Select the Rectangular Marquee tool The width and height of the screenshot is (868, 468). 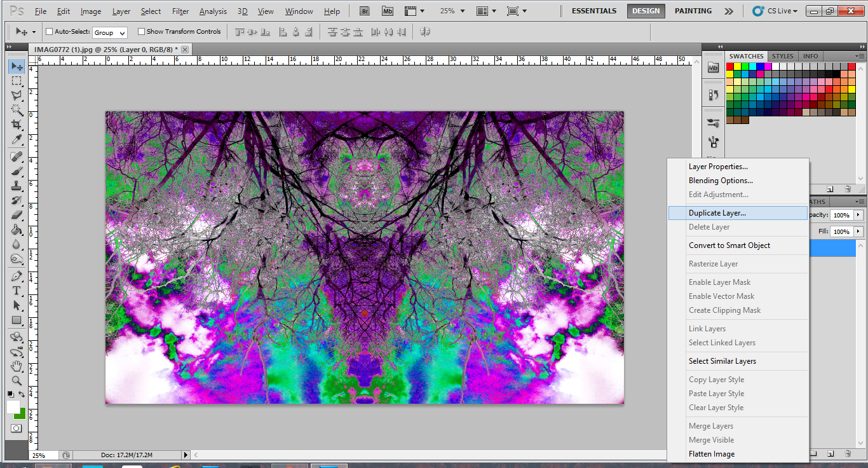[x=17, y=81]
